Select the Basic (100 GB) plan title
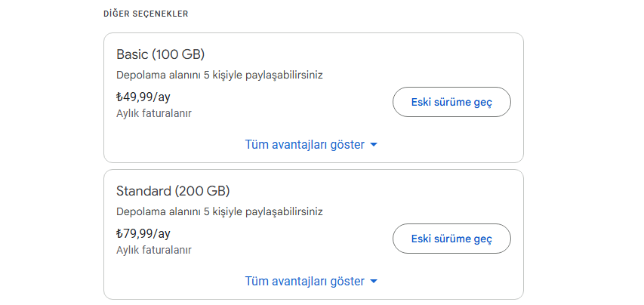The image size is (644, 305). point(160,54)
